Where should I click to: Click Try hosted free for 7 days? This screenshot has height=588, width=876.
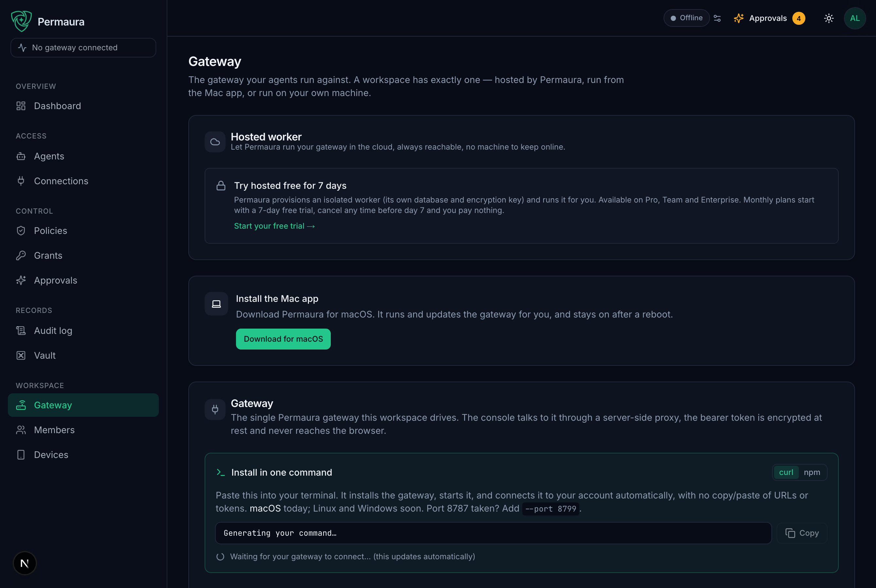point(290,186)
